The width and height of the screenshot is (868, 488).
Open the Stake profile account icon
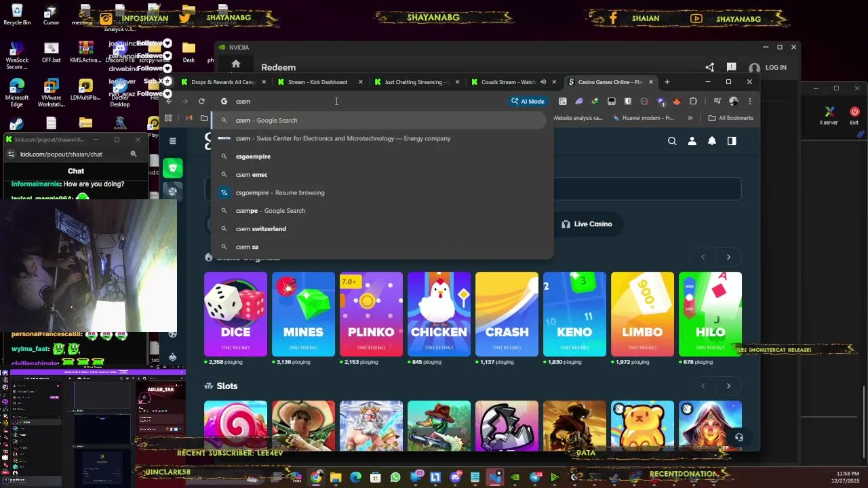click(692, 141)
